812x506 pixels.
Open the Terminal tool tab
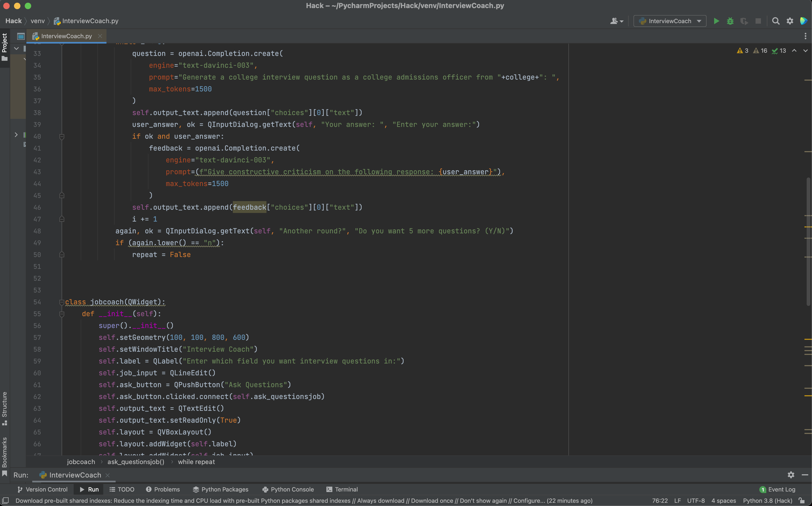(342, 489)
